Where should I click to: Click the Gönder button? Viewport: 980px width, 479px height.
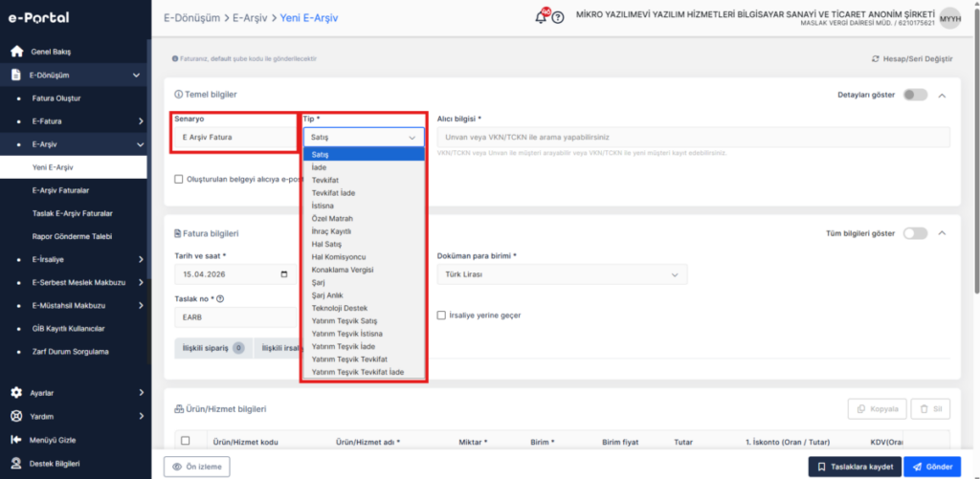tap(932, 467)
